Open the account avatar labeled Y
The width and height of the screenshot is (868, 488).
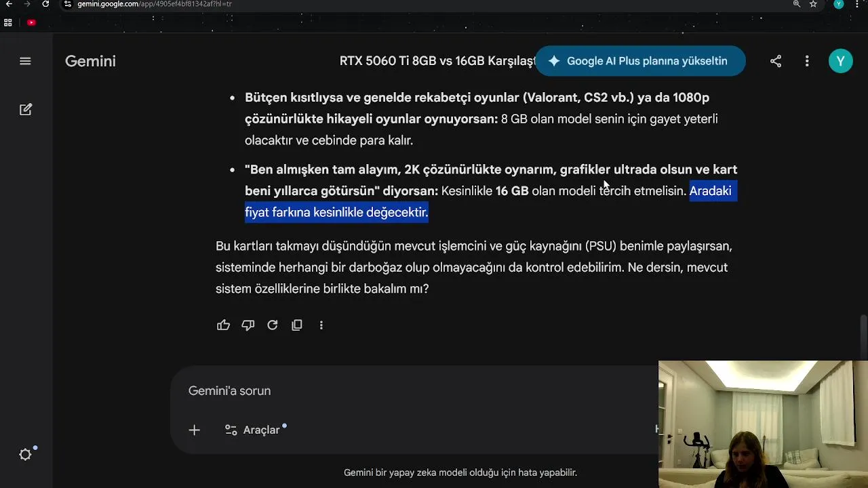tap(840, 61)
